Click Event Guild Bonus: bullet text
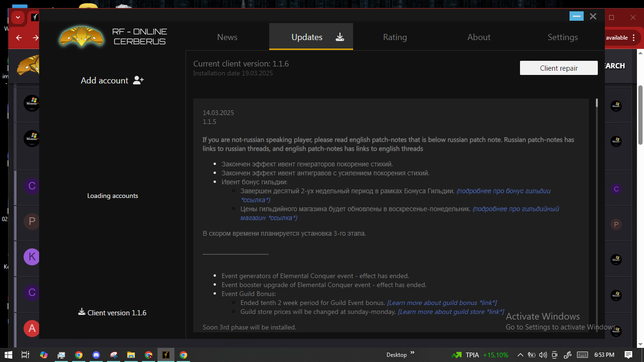 (248, 294)
